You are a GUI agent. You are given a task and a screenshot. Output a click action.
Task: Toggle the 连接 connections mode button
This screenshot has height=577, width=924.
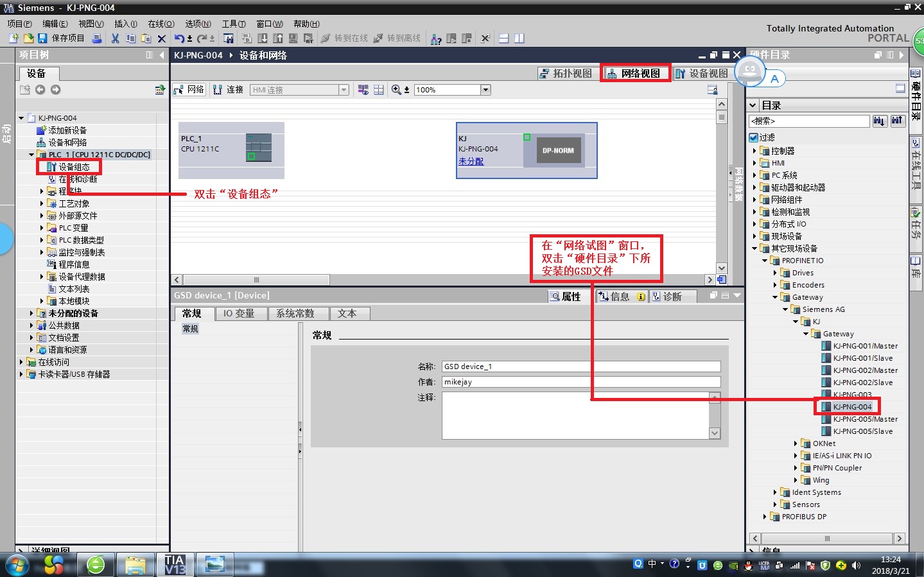tap(228, 90)
